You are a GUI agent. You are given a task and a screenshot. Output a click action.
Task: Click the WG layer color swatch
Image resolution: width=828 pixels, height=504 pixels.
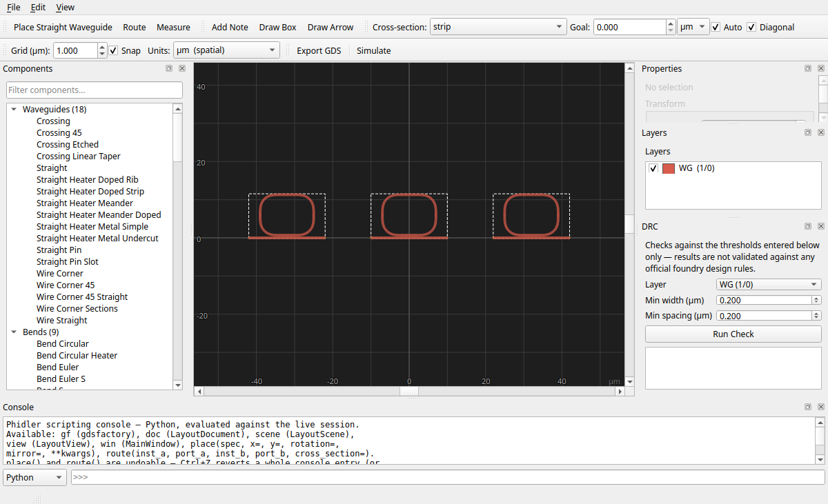[668, 168]
